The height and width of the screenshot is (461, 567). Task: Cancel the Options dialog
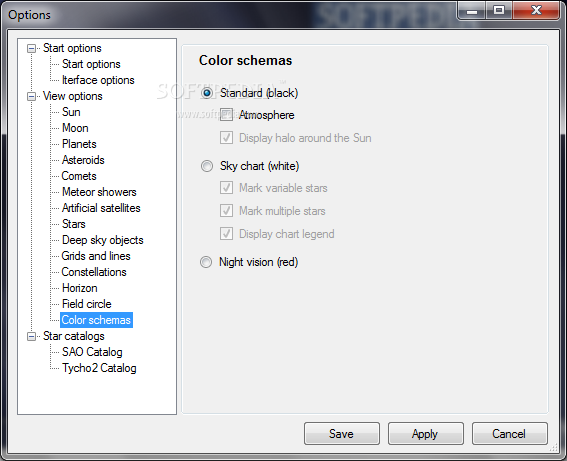tap(510, 434)
